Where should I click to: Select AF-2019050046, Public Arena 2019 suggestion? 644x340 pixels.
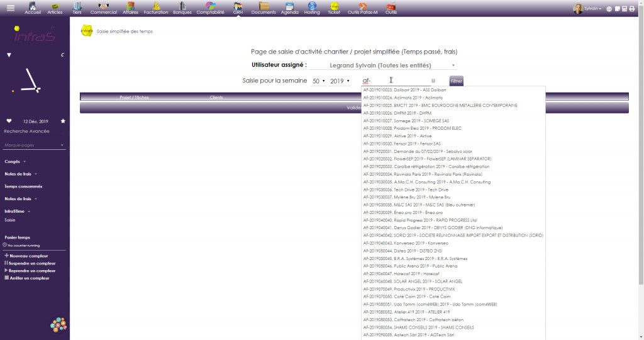pyautogui.click(x=453, y=266)
